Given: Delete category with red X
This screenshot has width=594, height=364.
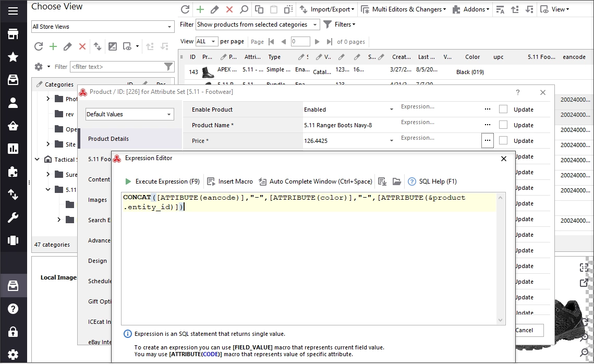Looking at the screenshot, I should click(x=82, y=46).
